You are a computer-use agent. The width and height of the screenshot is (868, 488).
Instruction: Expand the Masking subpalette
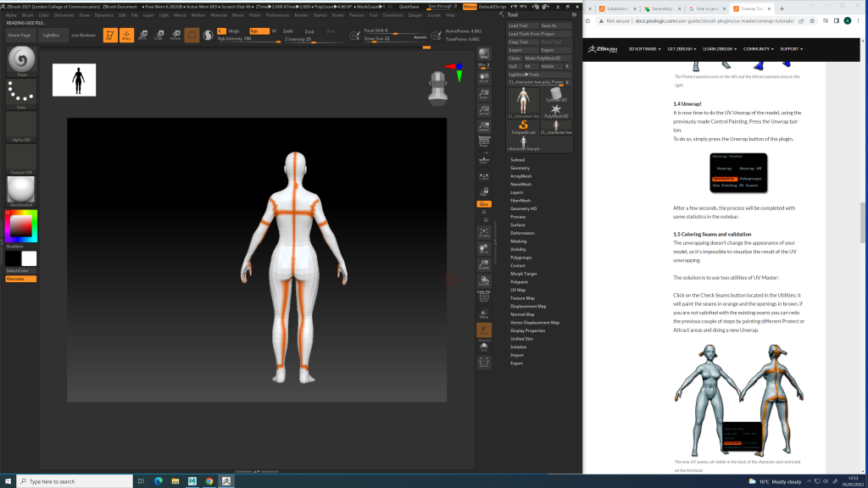pos(518,241)
